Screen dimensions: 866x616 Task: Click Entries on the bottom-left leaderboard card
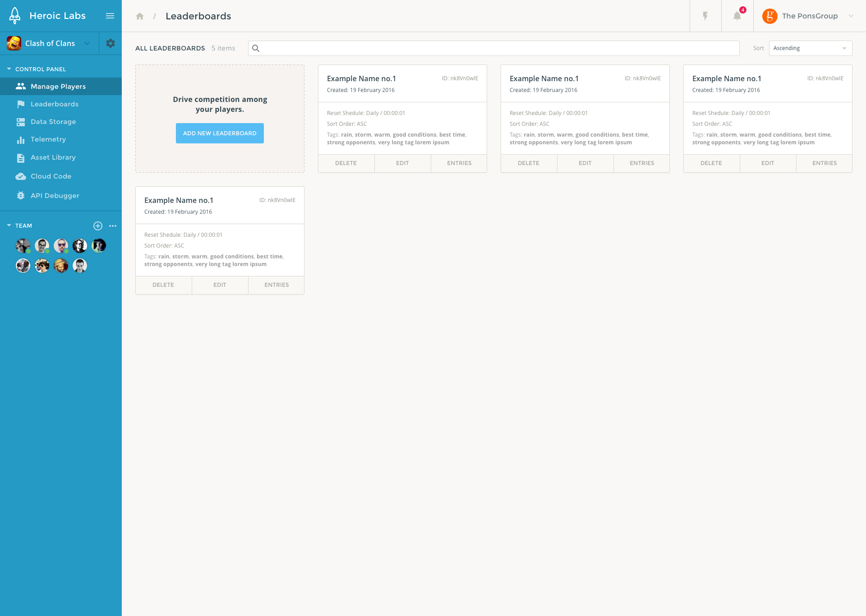[276, 285]
